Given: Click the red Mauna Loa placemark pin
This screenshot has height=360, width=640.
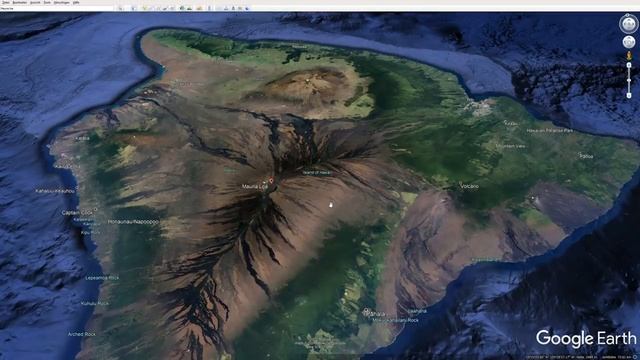Looking at the screenshot, I should pos(271,180).
